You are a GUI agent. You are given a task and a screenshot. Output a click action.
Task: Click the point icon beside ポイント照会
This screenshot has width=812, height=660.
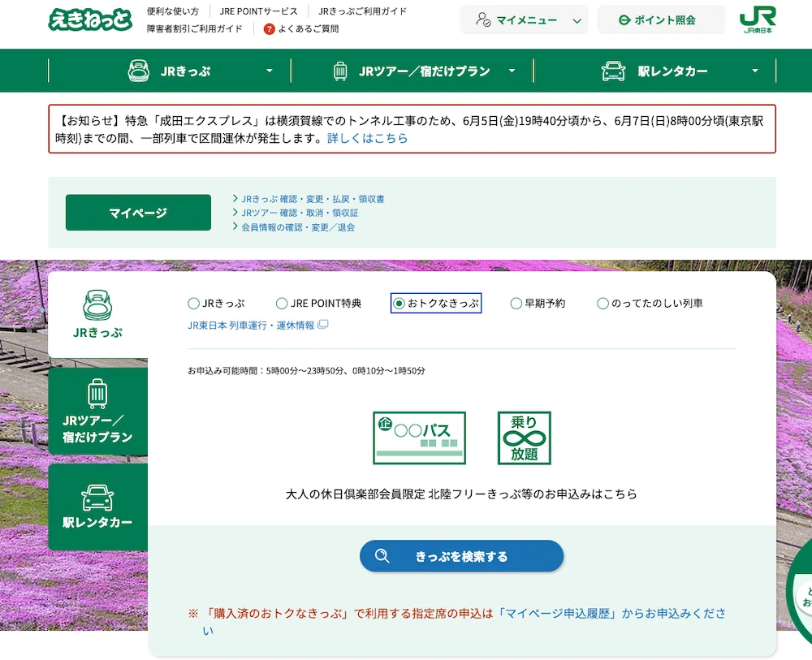[624, 20]
